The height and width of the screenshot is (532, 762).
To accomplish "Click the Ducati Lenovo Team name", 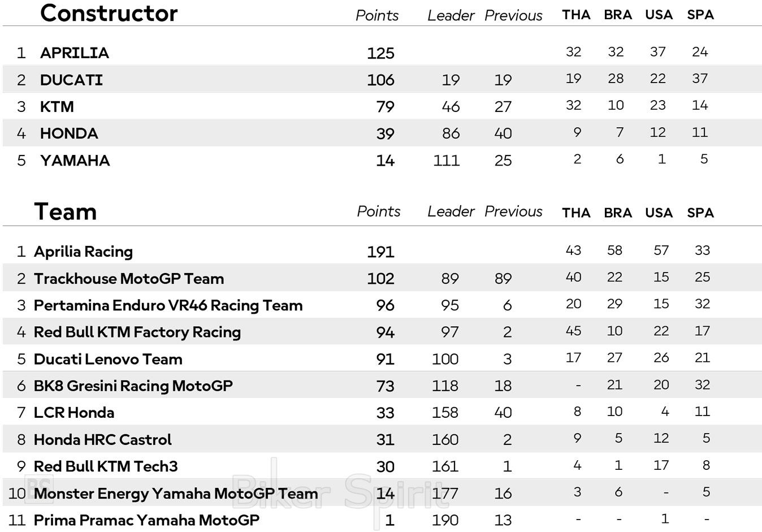I will click(x=108, y=359).
